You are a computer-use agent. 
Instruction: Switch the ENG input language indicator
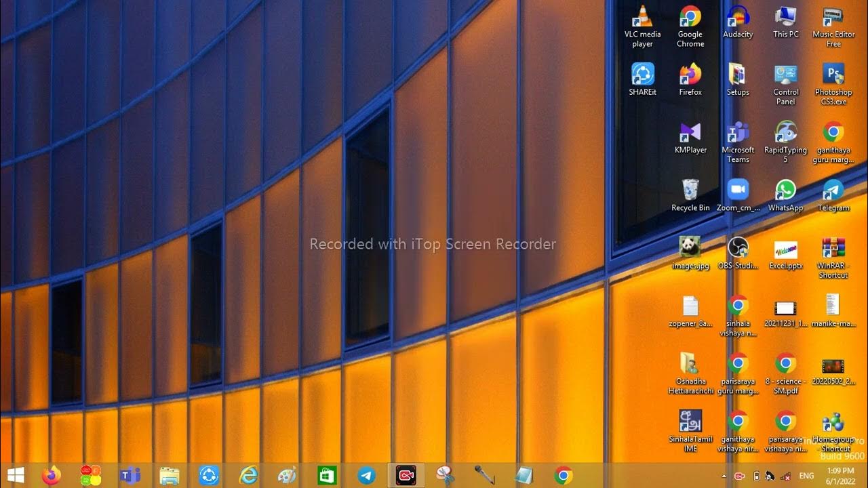(x=806, y=476)
